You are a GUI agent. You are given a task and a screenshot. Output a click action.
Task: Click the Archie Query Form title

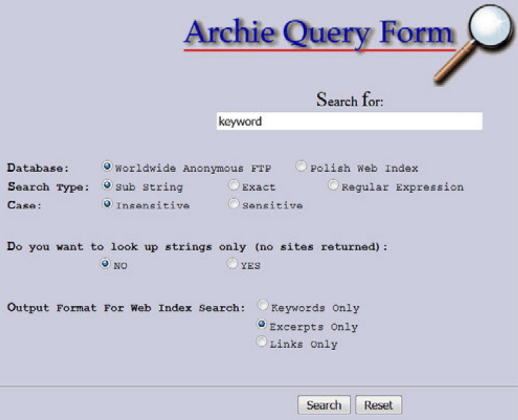319,34
